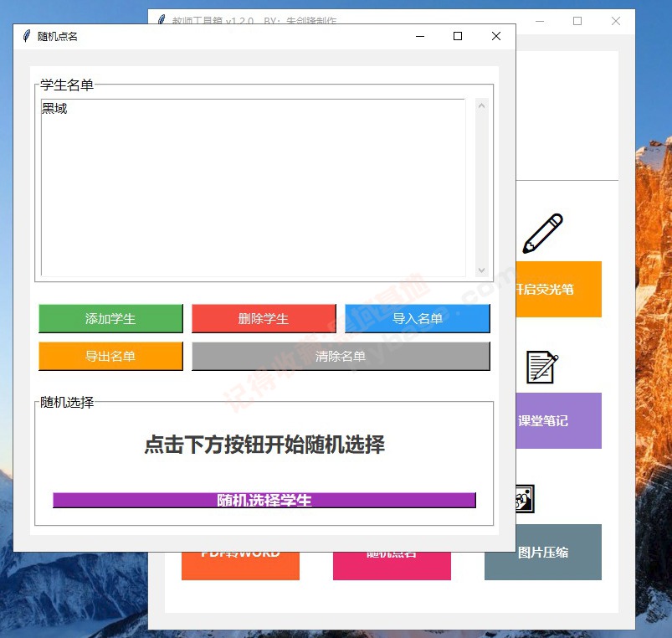Click the student list scrollbar up arrow
Image resolution: width=672 pixels, height=638 pixels.
pyautogui.click(x=482, y=105)
